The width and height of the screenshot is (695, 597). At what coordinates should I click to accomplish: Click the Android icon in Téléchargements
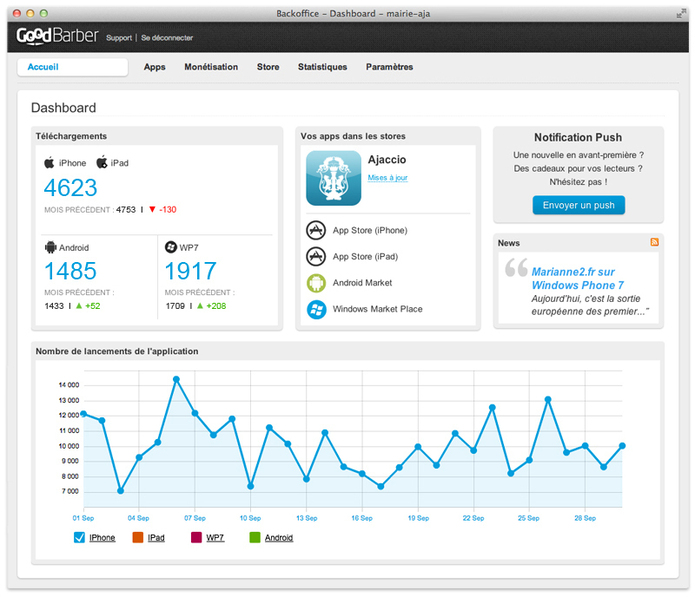(50, 247)
